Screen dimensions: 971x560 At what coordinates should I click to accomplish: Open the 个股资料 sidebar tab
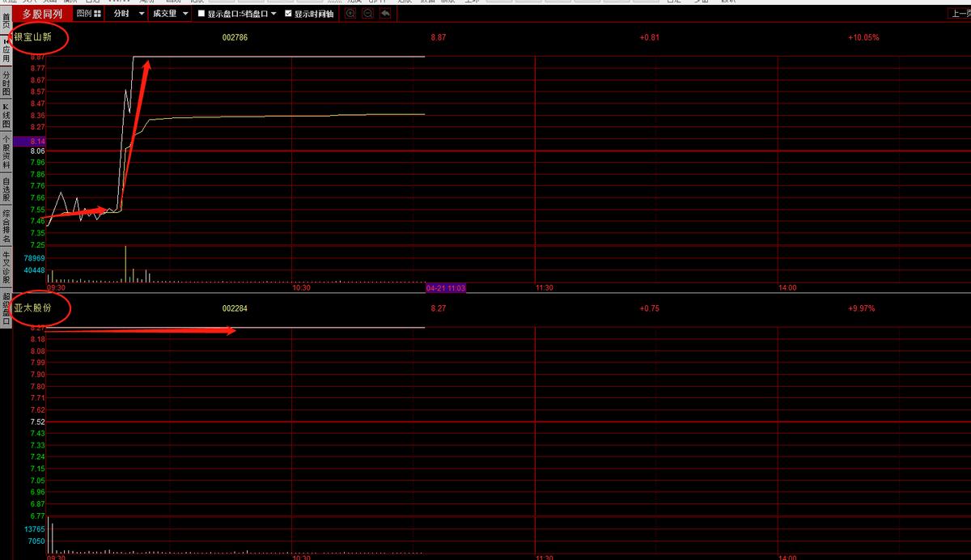coord(6,152)
